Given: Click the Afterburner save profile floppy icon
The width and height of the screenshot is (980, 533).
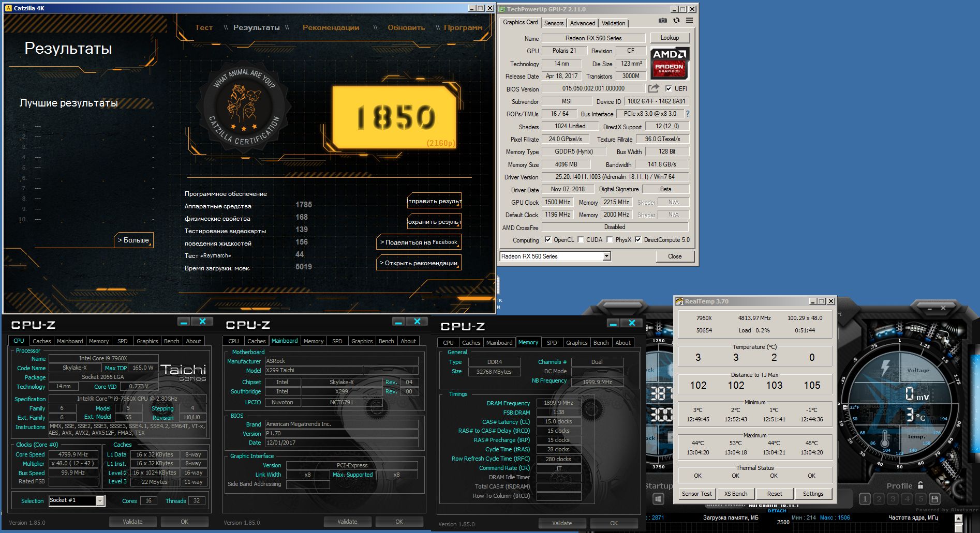Looking at the screenshot, I should coord(934,499).
